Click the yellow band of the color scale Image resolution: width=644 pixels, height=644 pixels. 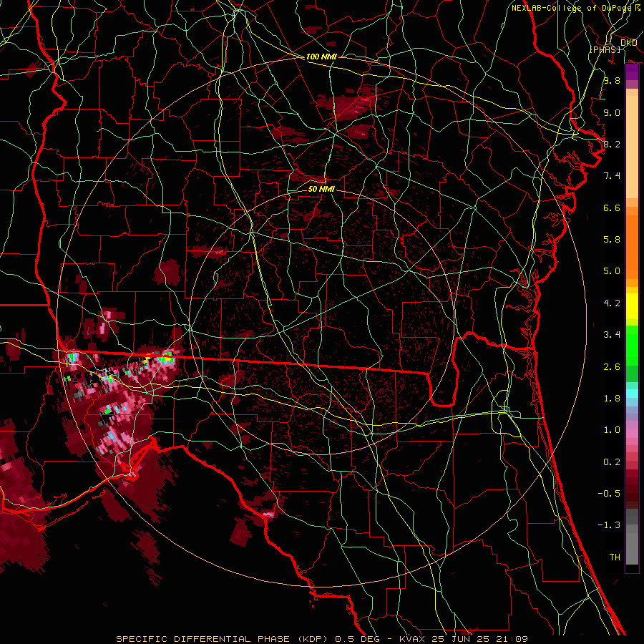632,306
